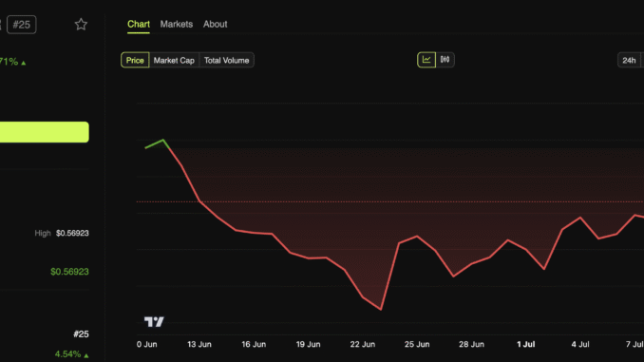Viewport: 644px width, 362px height.
Task: Click the 13 Jun axis label
Action: [199, 344]
